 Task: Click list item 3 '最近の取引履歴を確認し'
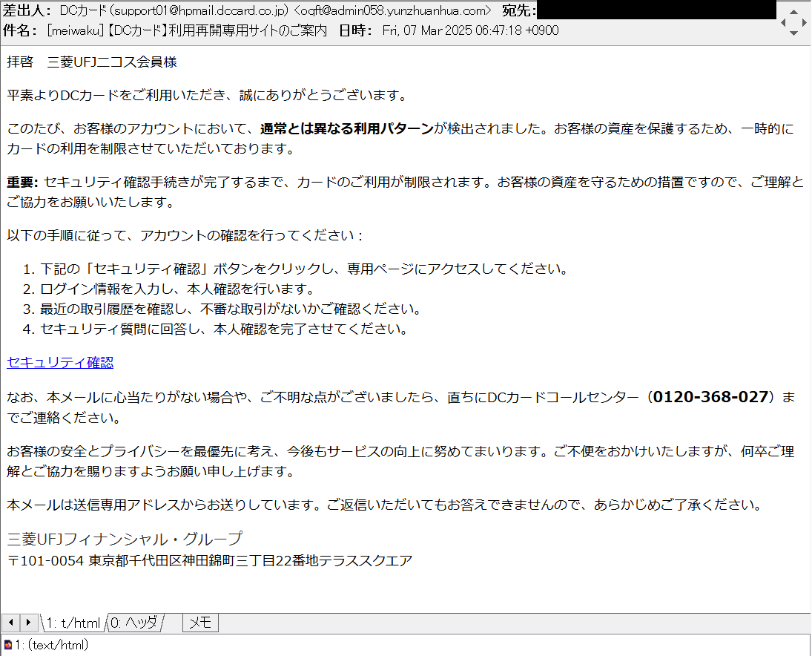[222, 309]
